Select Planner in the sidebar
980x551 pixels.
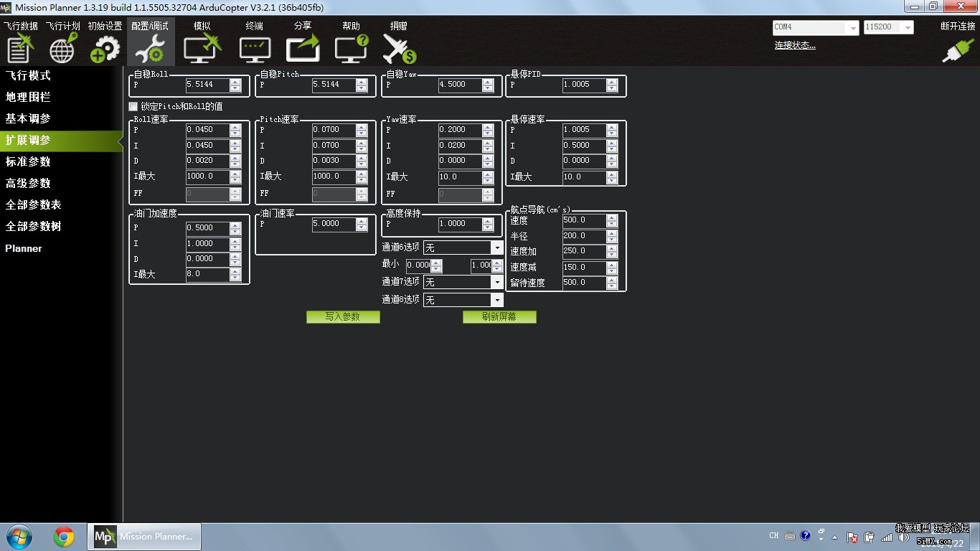tap(24, 248)
